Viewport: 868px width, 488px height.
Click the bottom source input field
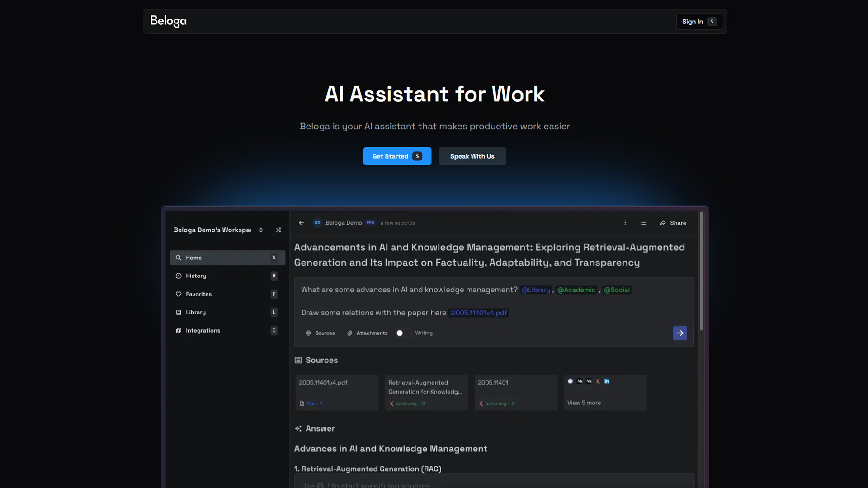pos(494,482)
